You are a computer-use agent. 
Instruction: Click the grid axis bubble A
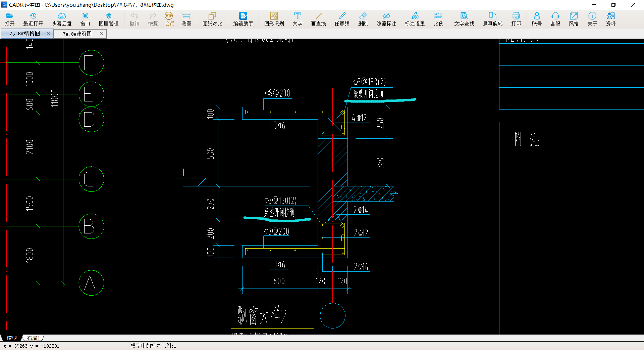(91, 283)
